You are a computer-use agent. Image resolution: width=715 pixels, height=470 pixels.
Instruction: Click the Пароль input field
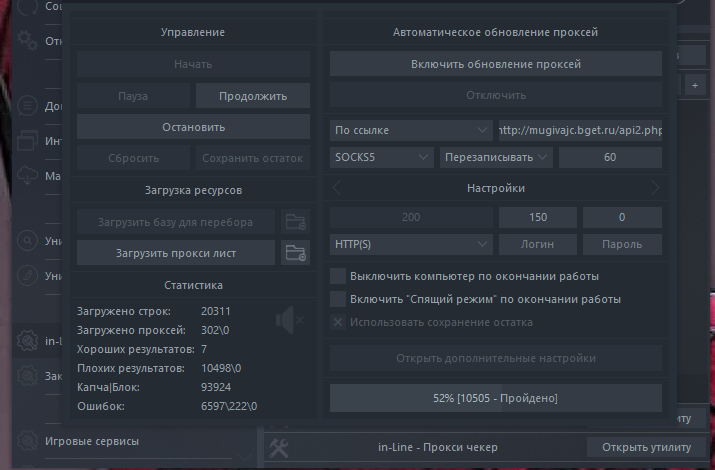[x=622, y=244]
